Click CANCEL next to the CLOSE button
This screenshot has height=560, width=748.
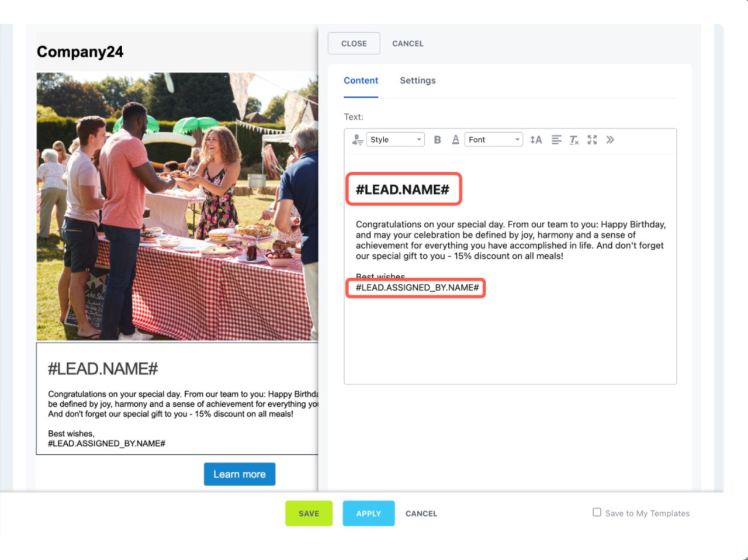[408, 43]
